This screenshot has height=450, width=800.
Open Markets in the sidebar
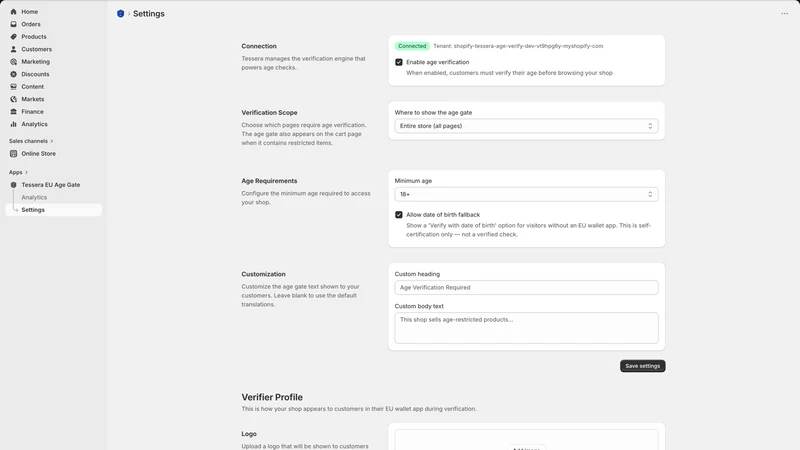pyautogui.click(x=54, y=99)
